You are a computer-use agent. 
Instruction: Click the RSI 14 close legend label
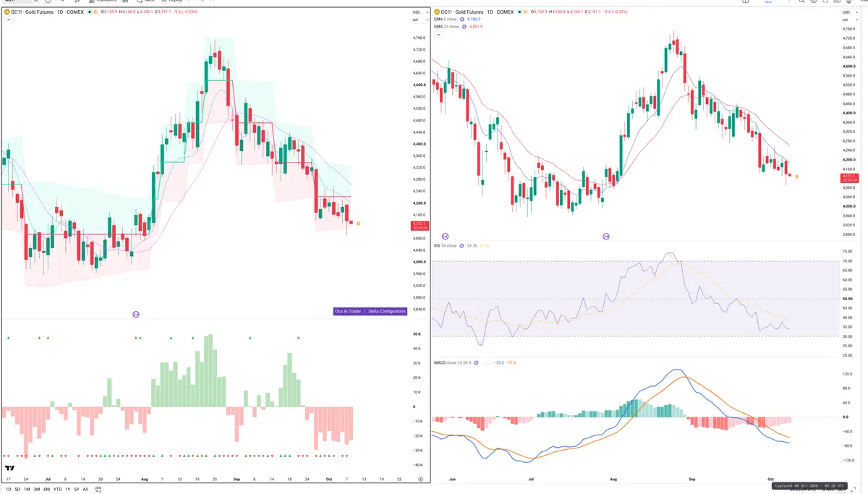point(446,246)
